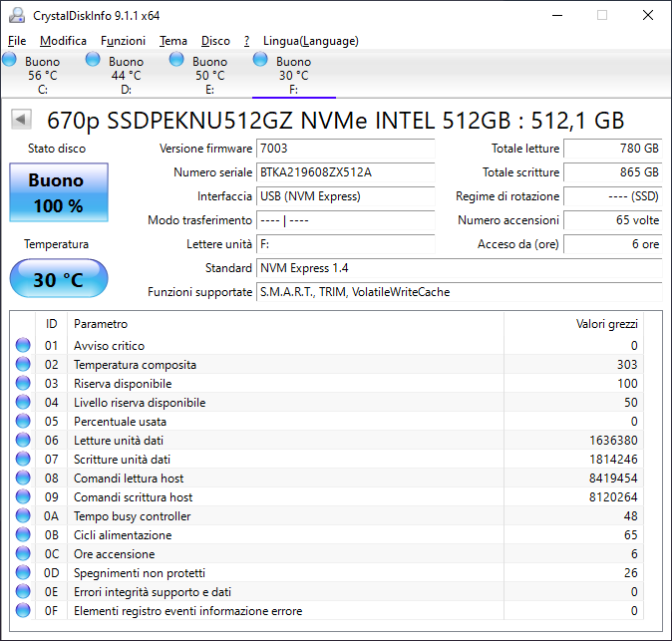The width and height of the screenshot is (672, 641).
Task: Click the Lettere unità field F:
Action: (345, 244)
